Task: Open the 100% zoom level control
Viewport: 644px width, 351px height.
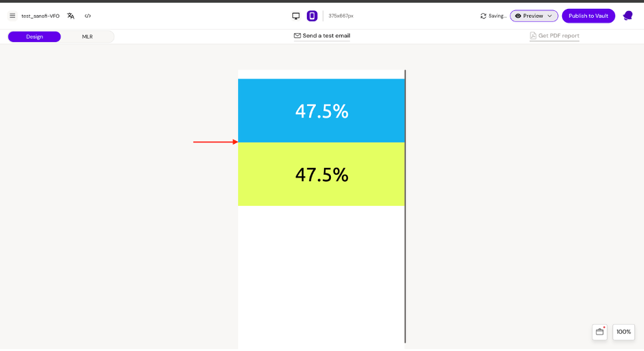Action: click(x=623, y=332)
